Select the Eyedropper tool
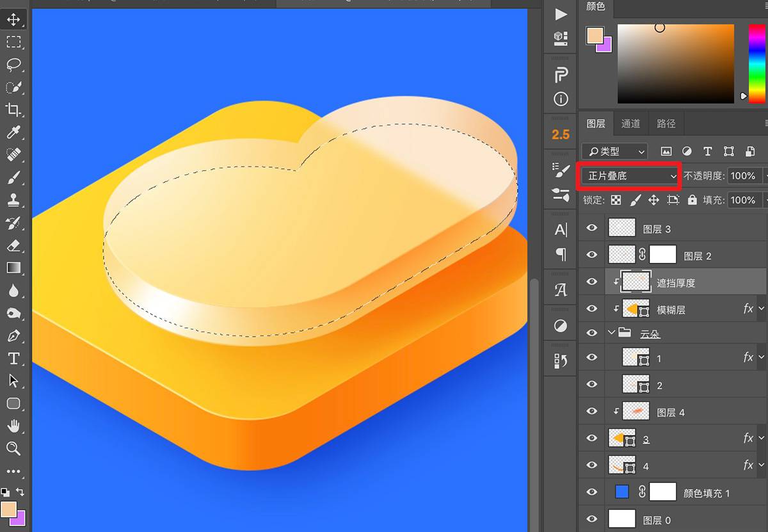Viewport: 768px width, 532px height. pyautogui.click(x=13, y=133)
